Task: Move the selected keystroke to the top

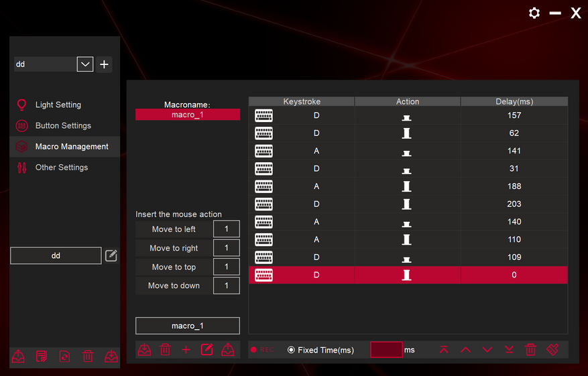Action: pyautogui.click(x=444, y=350)
